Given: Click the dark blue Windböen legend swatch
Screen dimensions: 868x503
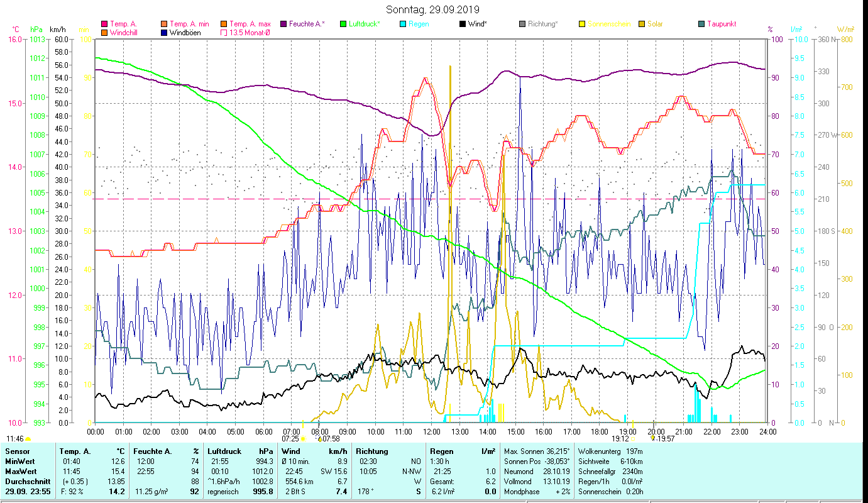Looking at the screenshot, I should point(164,32).
